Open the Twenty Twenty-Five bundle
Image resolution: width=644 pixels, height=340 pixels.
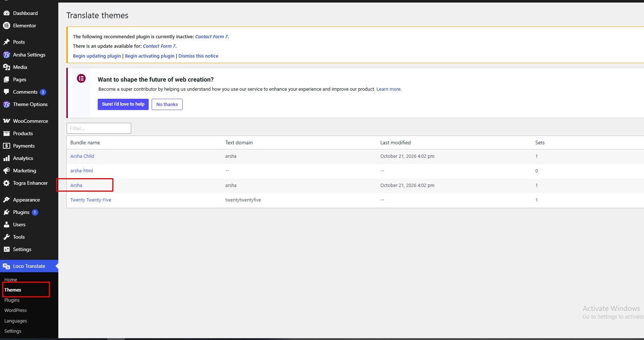pos(91,200)
